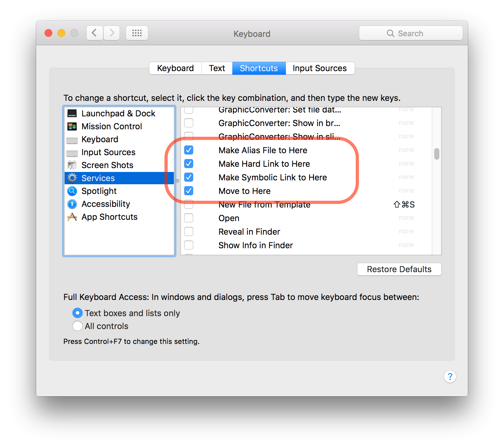This screenshot has height=448, width=504.
Task: Open Mission Control shortcuts in the sidebar
Action: [x=72, y=126]
